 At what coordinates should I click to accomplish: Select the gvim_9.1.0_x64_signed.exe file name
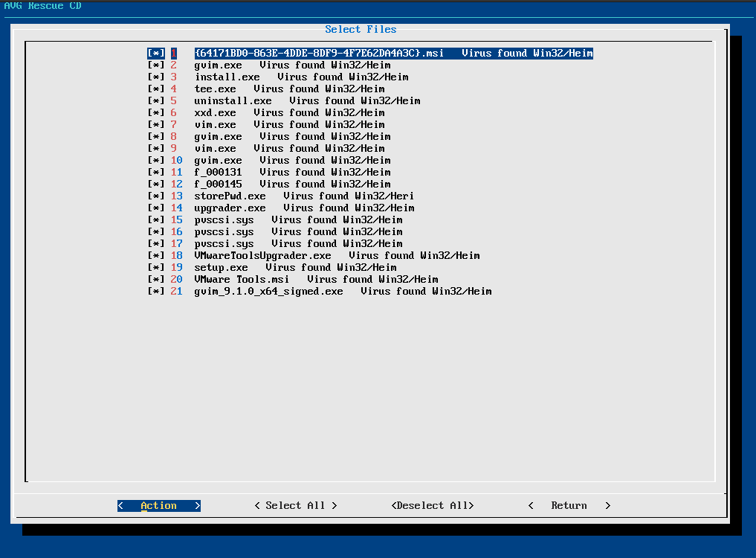268,291
